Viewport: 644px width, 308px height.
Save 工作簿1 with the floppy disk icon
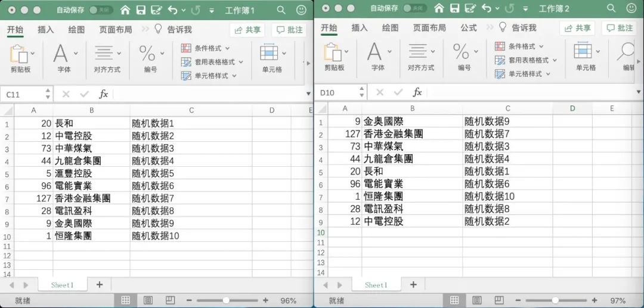pyautogui.click(x=141, y=10)
